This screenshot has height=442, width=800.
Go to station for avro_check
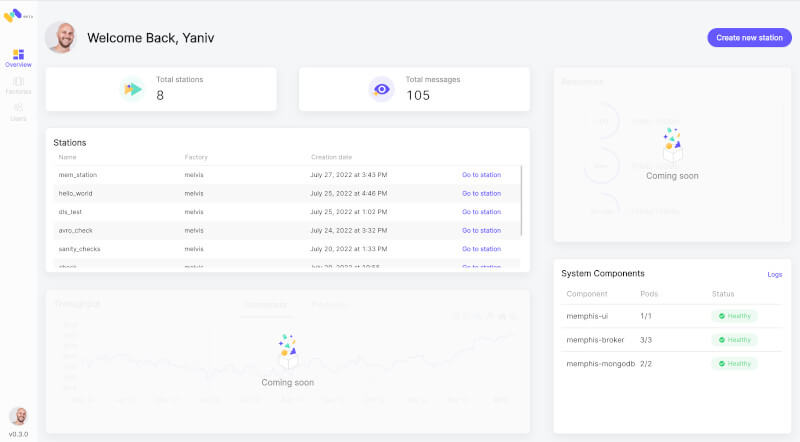point(481,230)
